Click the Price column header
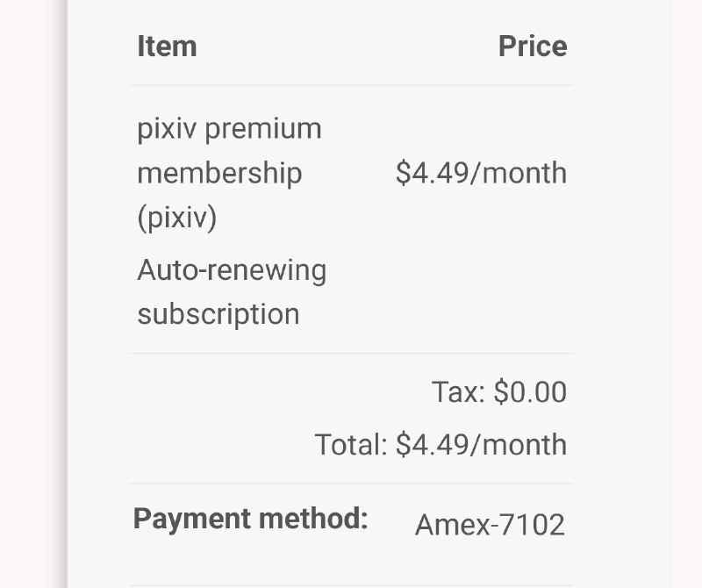Screen dimensions: 702x588 point(532,47)
